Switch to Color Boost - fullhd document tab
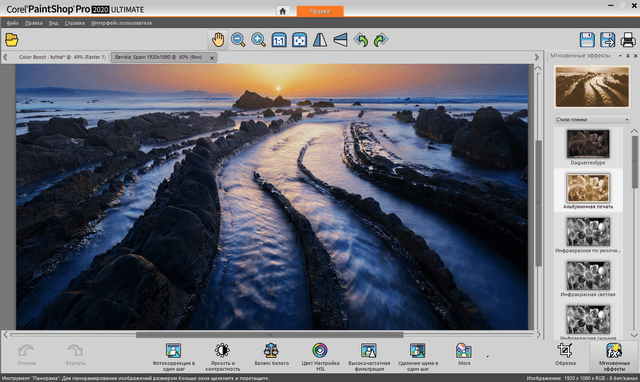Viewport: 640px width, 382px height. click(62, 57)
